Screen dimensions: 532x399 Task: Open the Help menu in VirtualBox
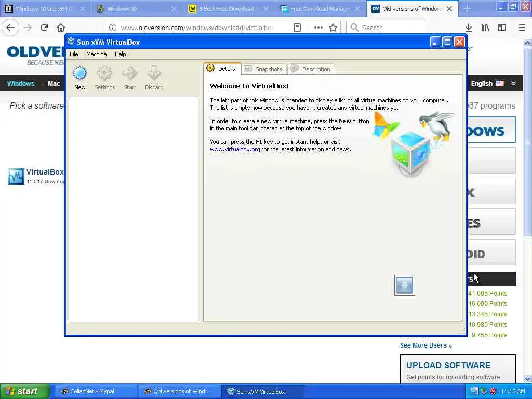click(x=120, y=54)
